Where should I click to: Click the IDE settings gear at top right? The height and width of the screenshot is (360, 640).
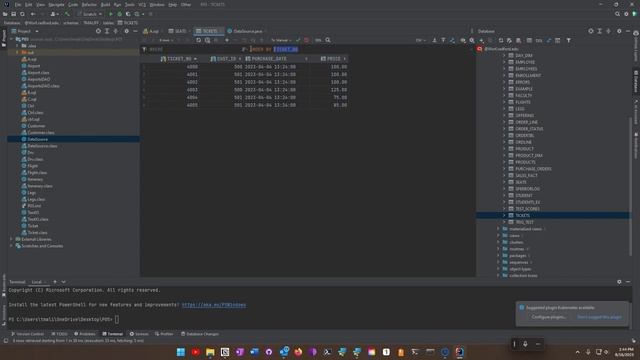click(x=626, y=14)
